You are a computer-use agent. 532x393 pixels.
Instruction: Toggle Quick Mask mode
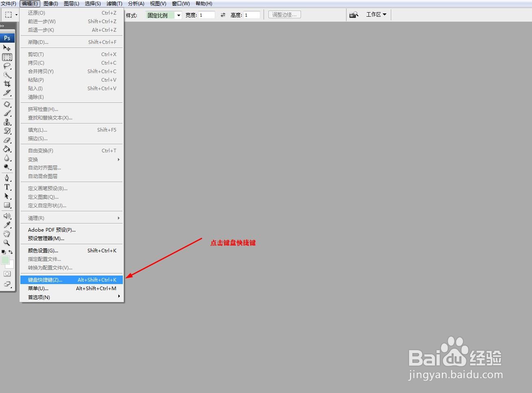(x=7, y=274)
